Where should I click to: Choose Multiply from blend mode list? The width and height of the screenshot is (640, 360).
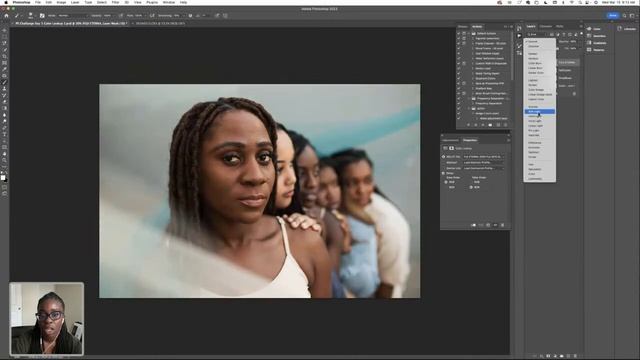tap(533, 58)
